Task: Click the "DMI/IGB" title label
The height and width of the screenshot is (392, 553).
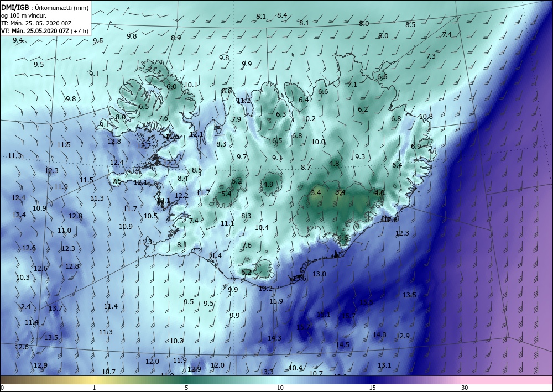Action: click(15, 7)
